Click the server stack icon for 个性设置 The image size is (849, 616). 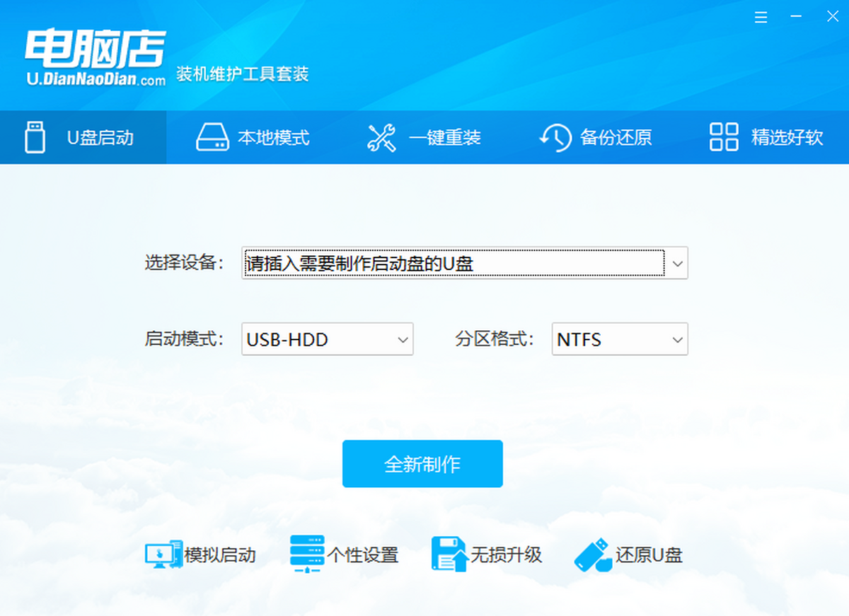coord(307,554)
